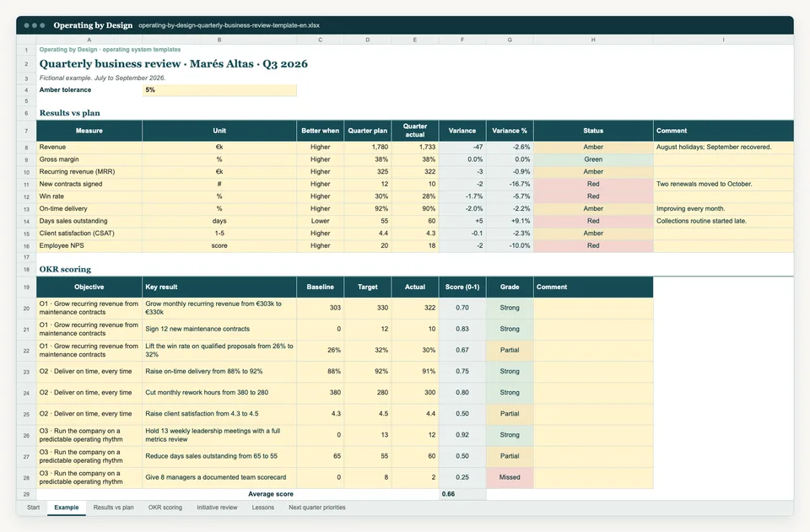Click the Amber tolerance 5% input cell
This screenshot has height=532, width=810.
[219, 89]
